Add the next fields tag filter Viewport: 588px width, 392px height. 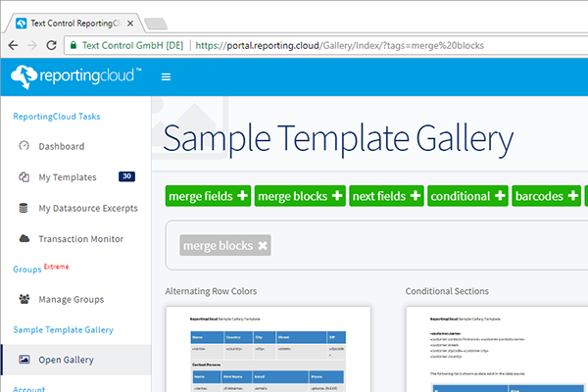pos(387,196)
